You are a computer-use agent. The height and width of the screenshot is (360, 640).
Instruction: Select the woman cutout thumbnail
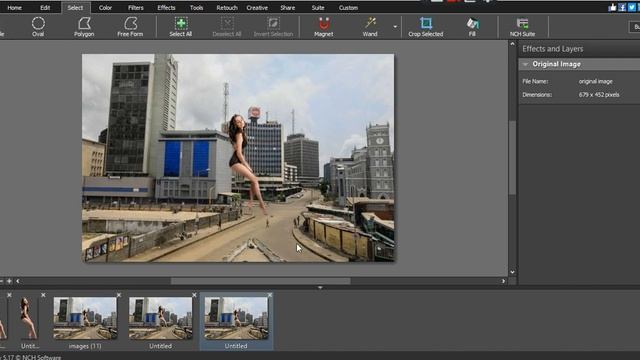tap(29, 318)
